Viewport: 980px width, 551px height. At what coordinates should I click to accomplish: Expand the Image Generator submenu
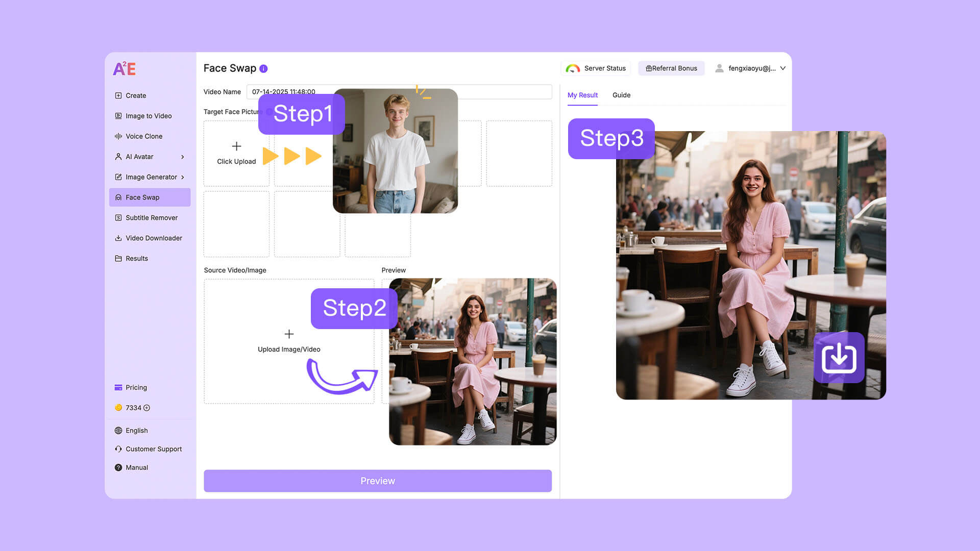[x=182, y=177]
